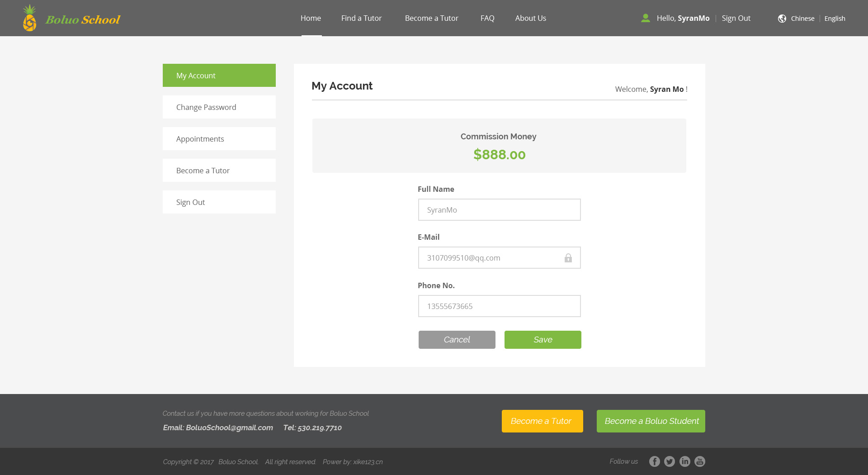This screenshot has height=475, width=868.
Task: Open Find a Tutor in top navigation
Action: pos(361,18)
